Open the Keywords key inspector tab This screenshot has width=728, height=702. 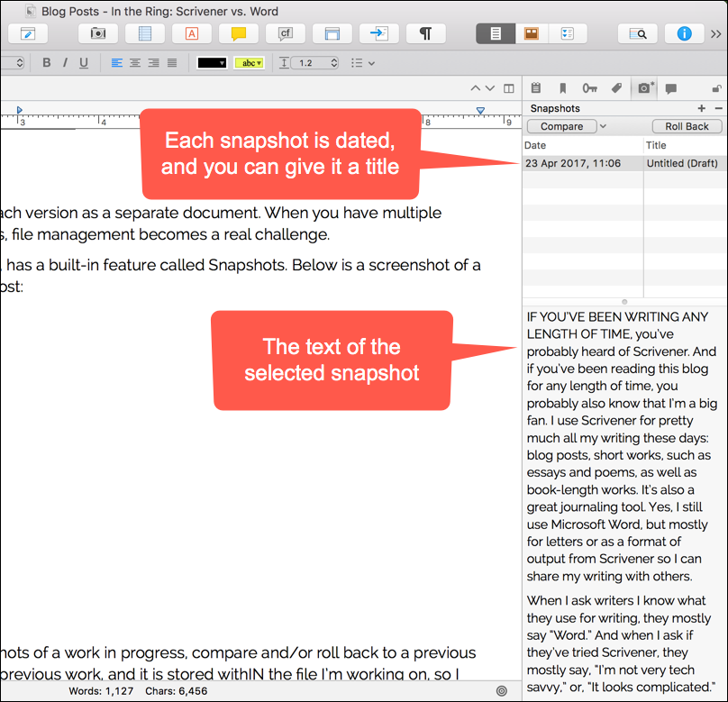click(x=589, y=87)
